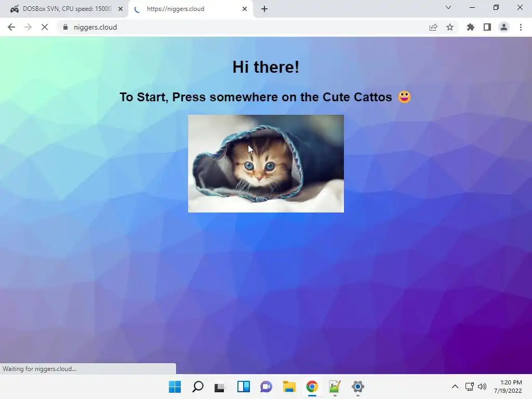Bookmark this page with the star icon

point(450,27)
